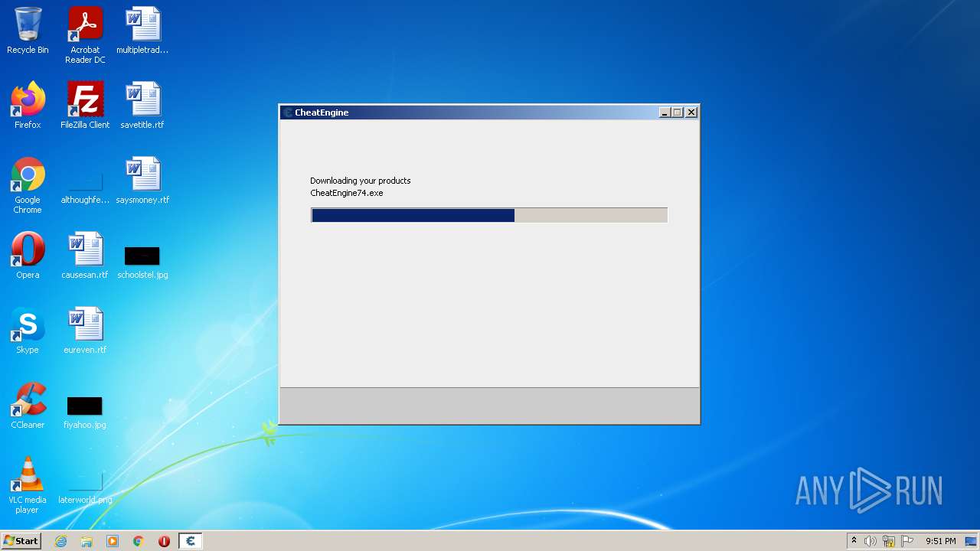Click the CheatEngine logo in title bar

pos(288,112)
